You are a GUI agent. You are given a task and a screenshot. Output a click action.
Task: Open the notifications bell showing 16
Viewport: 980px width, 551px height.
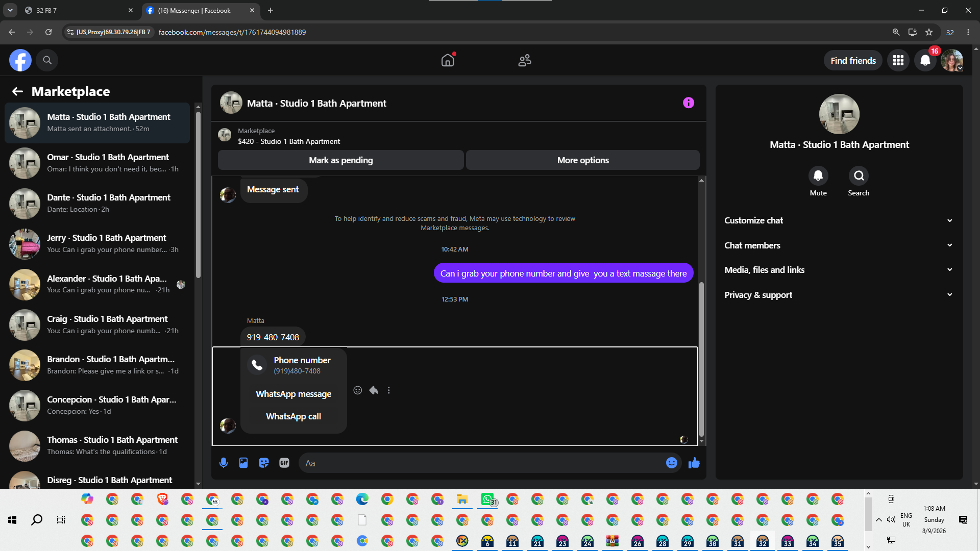[x=925, y=60]
